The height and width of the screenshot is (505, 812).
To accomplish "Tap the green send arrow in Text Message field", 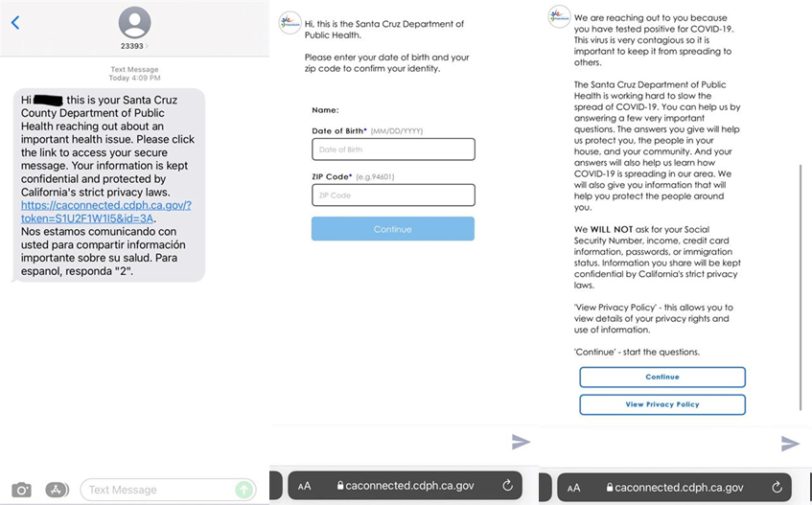I will pyautogui.click(x=244, y=489).
